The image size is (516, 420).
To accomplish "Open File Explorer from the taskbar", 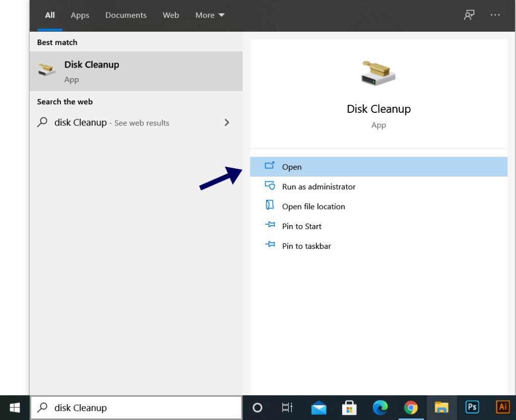I will click(441, 407).
